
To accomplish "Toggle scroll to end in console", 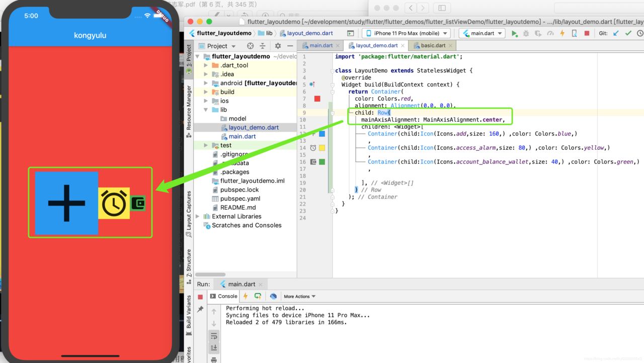I will click(x=214, y=348).
